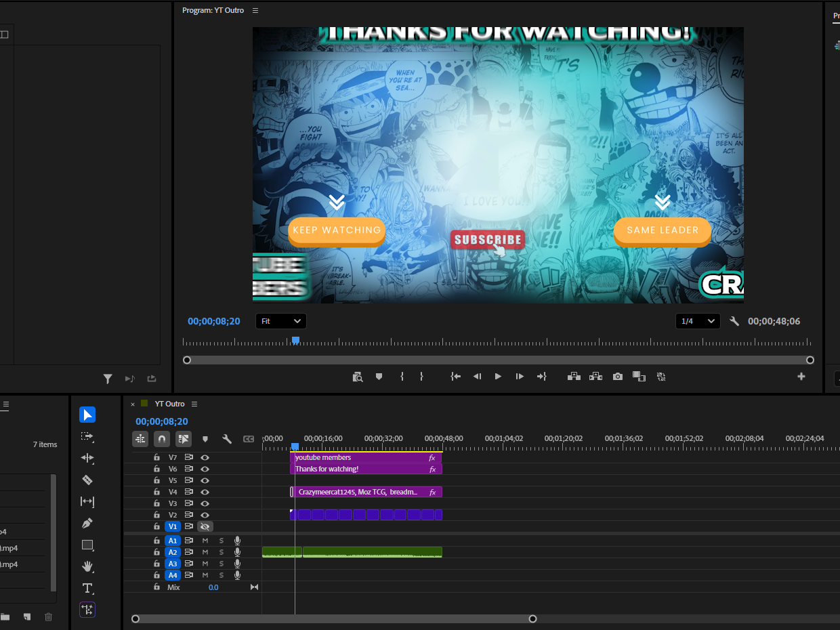Play the sequence in Program monitor

click(x=498, y=377)
